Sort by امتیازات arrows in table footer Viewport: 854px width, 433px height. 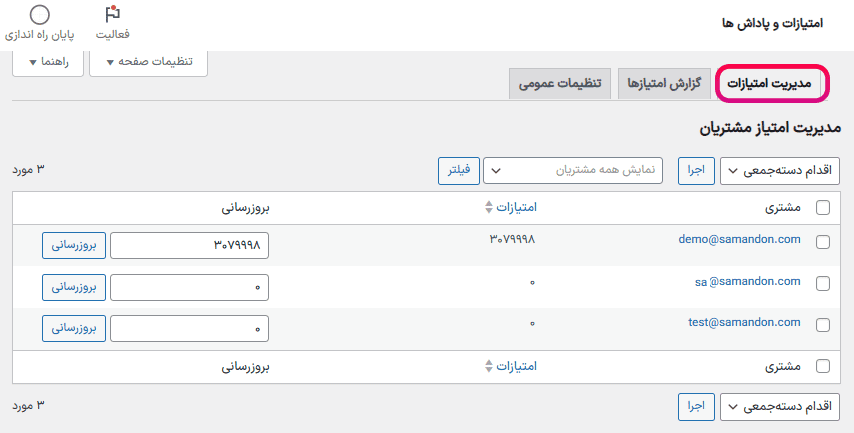(x=489, y=366)
